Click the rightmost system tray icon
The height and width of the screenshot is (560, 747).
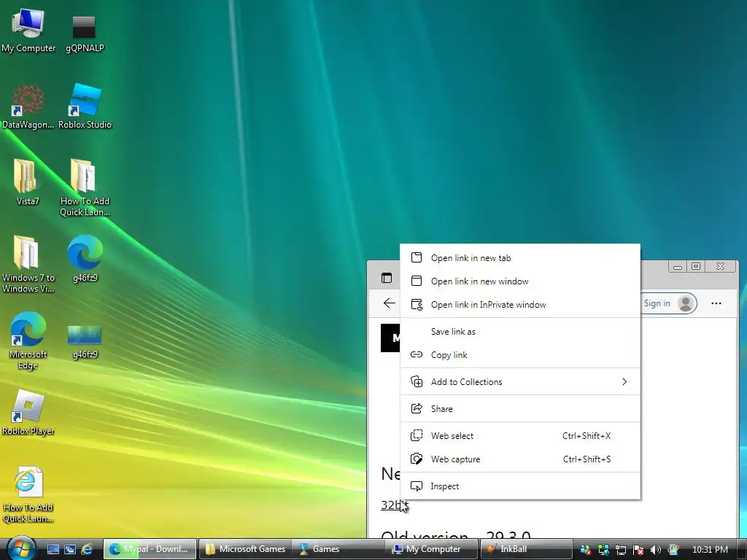(x=673, y=550)
